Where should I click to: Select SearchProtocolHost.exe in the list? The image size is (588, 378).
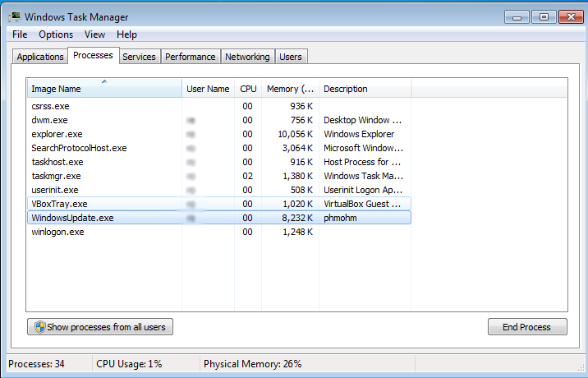(219, 148)
